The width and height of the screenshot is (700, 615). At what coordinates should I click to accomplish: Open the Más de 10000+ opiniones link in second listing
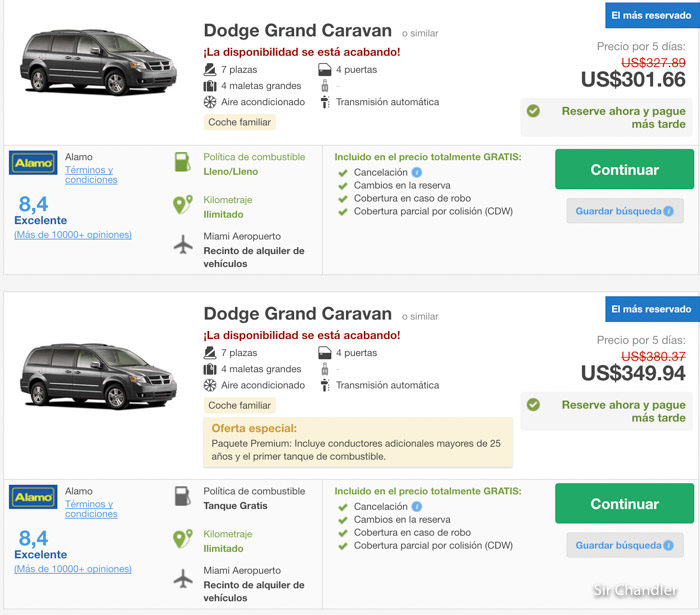[x=73, y=569]
